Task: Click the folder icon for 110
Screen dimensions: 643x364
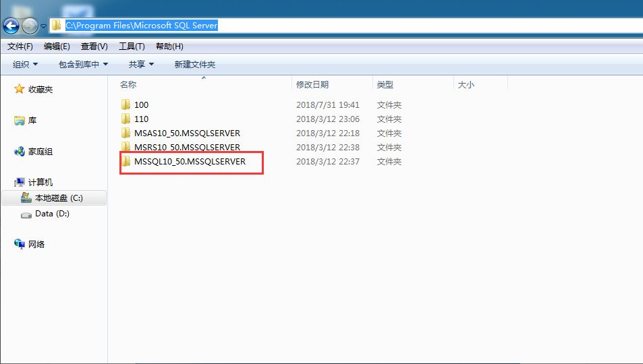Action: (x=126, y=119)
